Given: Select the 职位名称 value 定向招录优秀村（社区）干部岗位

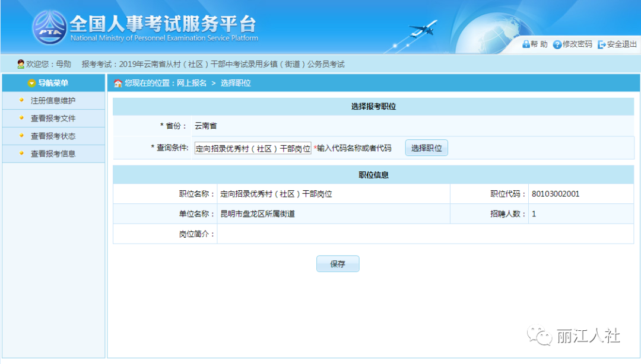Looking at the screenshot, I should click(x=277, y=194).
